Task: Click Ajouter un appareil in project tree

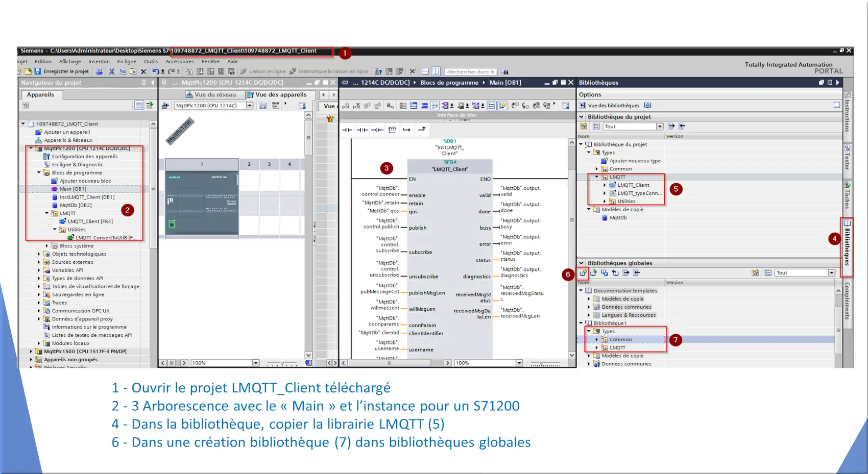Action: [x=66, y=132]
